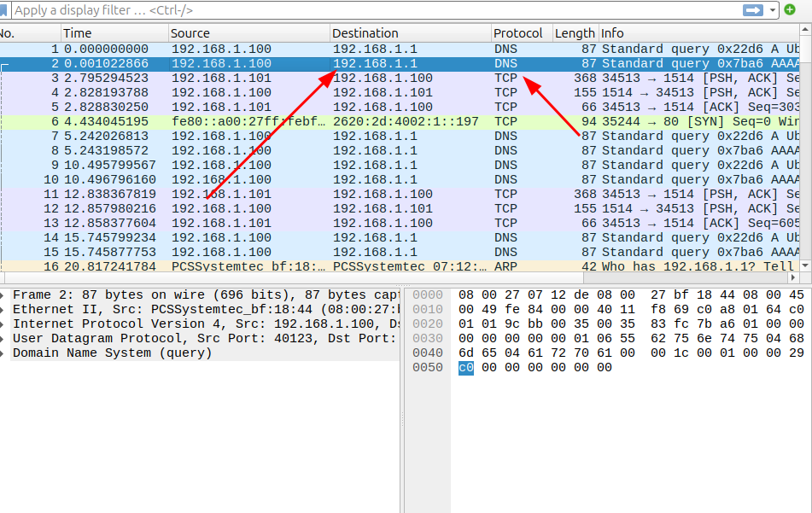Expand Domain Name System (query) row
The width and height of the screenshot is (812, 513).
(3, 353)
